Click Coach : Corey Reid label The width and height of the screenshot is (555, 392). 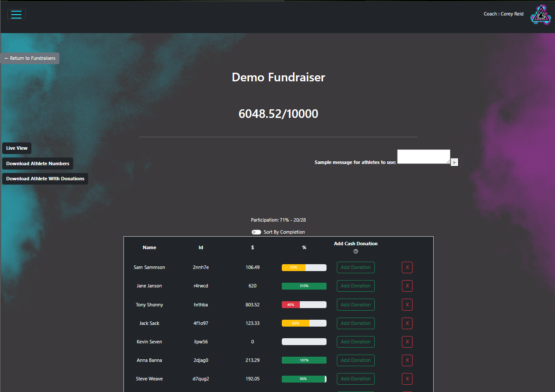pyautogui.click(x=503, y=14)
